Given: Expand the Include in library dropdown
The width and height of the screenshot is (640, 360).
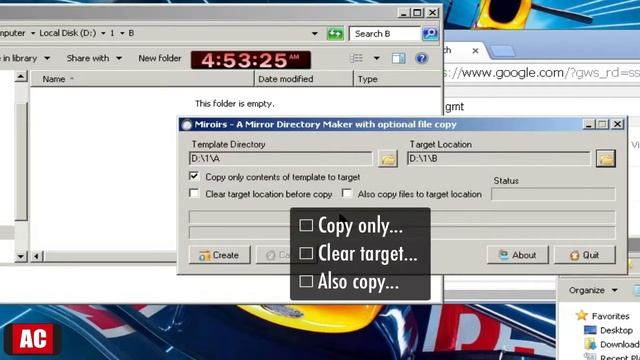Looking at the screenshot, I should [x=47, y=58].
